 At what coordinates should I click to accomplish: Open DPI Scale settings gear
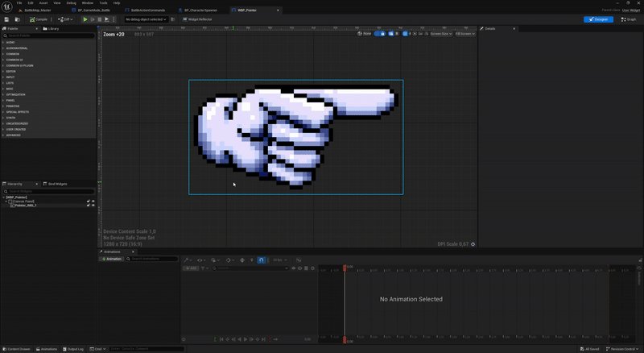[473, 244]
